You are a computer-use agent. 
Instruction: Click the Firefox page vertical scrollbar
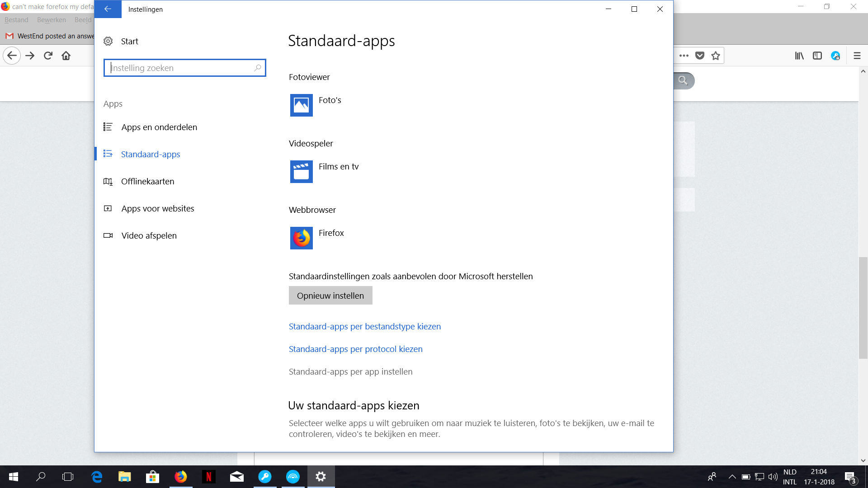[x=863, y=307]
